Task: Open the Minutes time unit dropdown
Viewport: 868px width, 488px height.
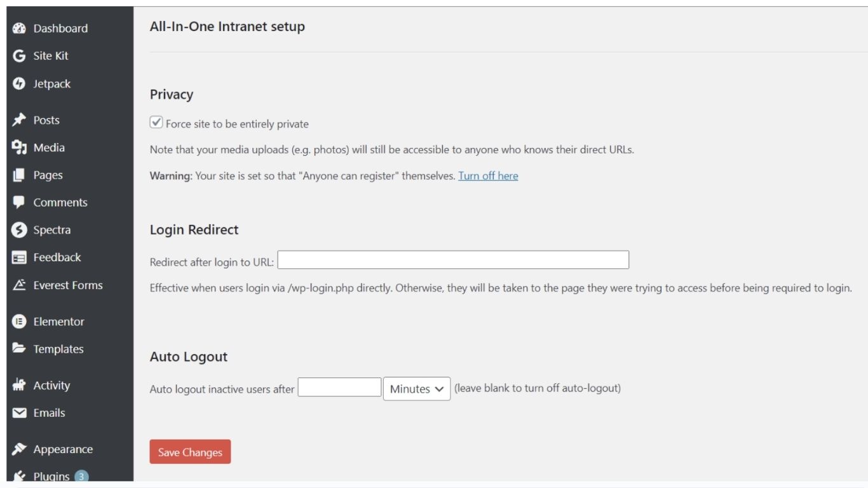Action: click(x=416, y=389)
